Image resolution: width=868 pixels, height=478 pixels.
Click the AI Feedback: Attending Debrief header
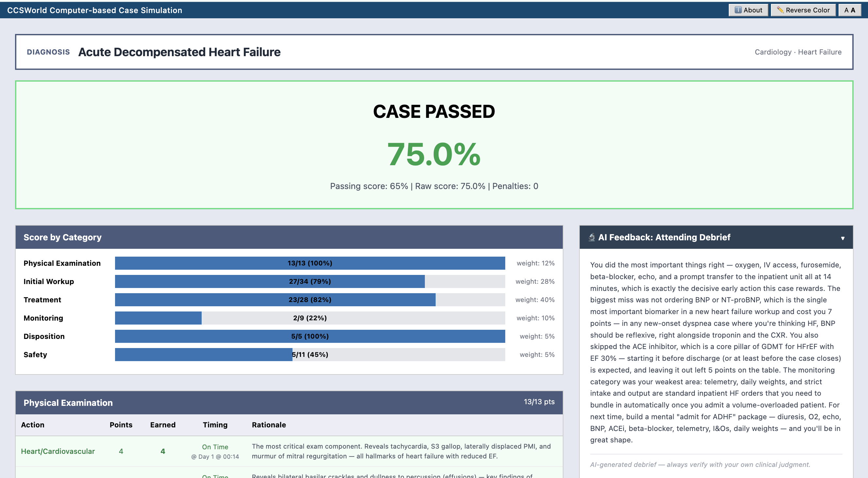pyautogui.click(x=716, y=237)
